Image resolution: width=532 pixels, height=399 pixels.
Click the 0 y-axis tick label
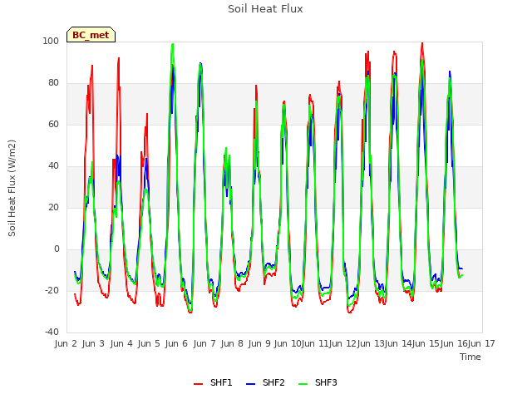pos(57,249)
